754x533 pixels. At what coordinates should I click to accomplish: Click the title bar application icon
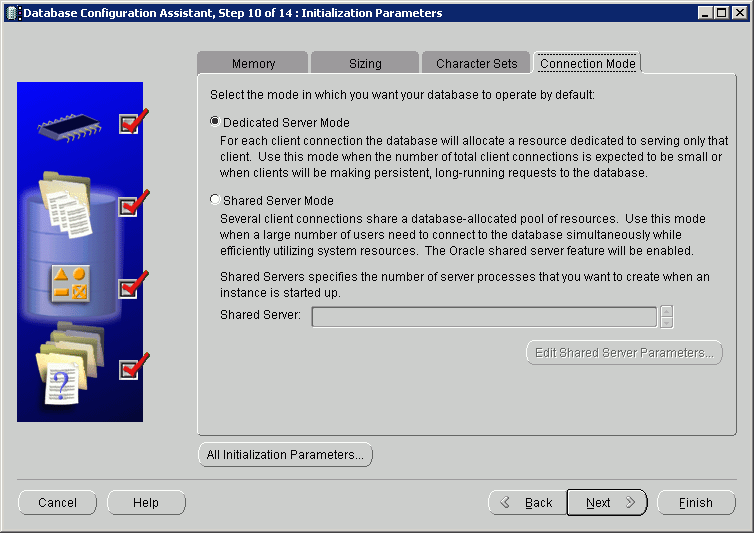pos(13,13)
